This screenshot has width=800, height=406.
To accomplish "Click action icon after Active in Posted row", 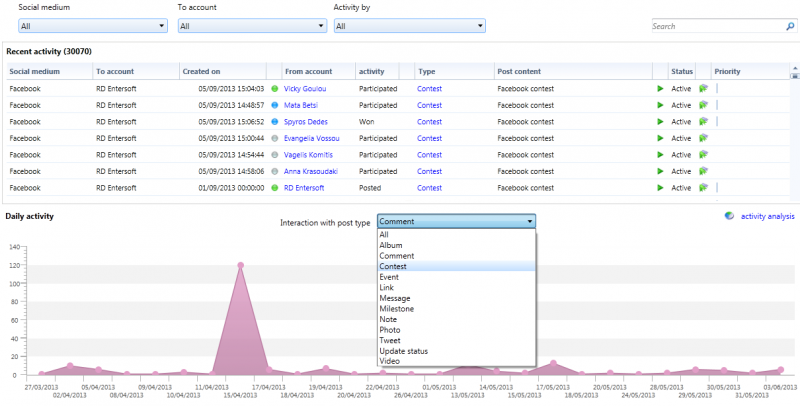I will pyautogui.click(x=704, y=188).
